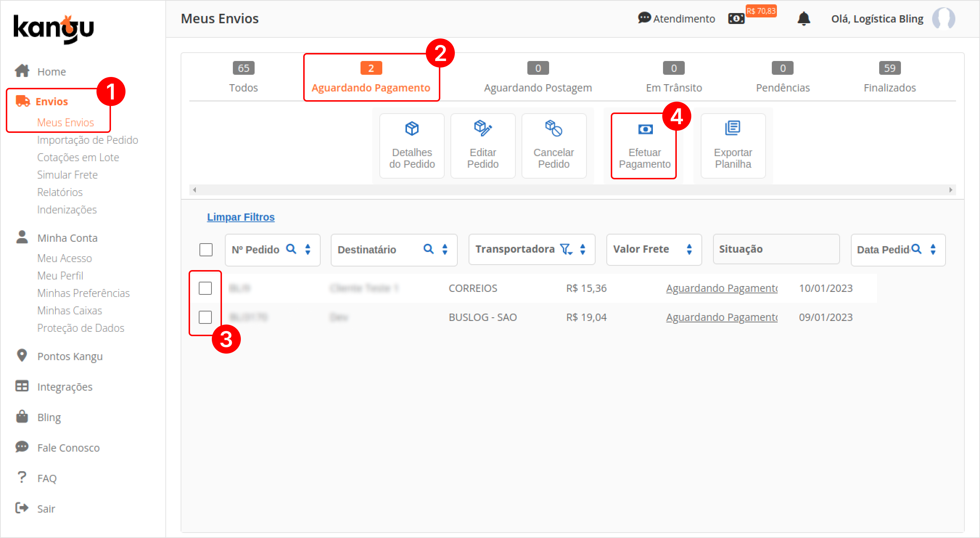Screen dimensions: 980x538
Task: Click the Sair logout arrow icon
Action: point(22,508)
